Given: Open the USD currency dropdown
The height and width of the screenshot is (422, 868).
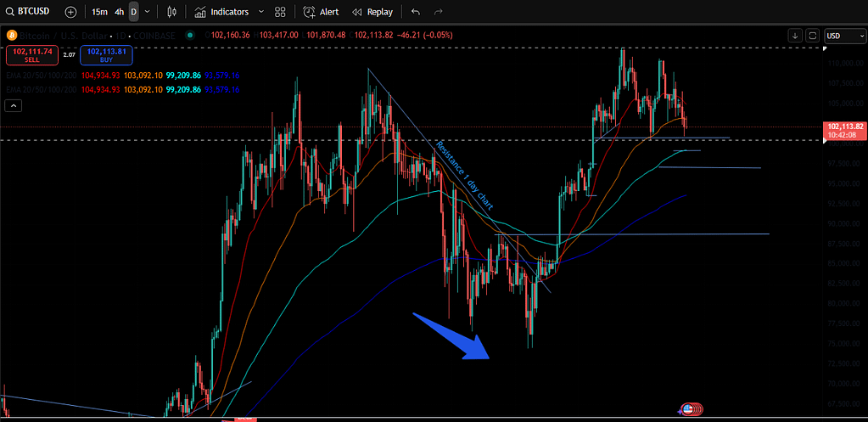Looking at the screenshot, I should [x=845, y=36].
